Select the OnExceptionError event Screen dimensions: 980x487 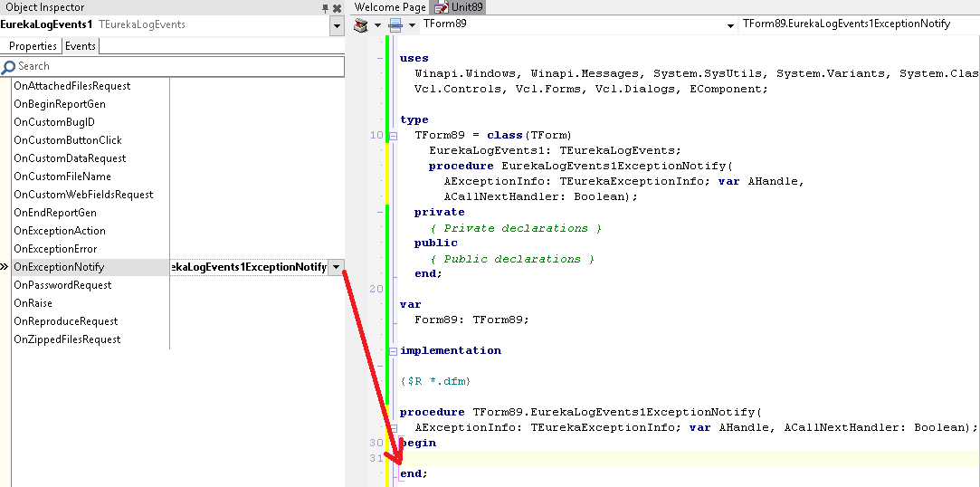(x=55, y=249)
